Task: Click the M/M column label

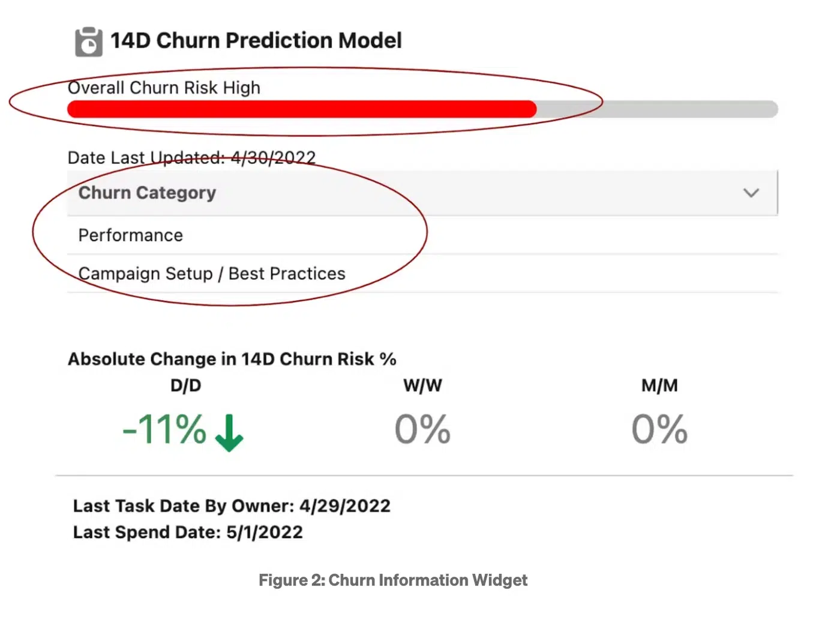Action: (659, 385)
